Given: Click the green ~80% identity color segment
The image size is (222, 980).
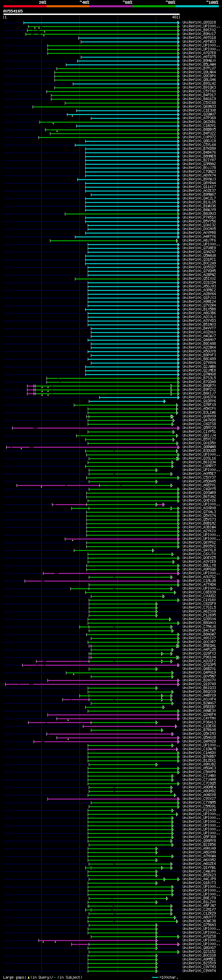Looking at the screenshot, I should pyautogui.click(x=154, y=6).
